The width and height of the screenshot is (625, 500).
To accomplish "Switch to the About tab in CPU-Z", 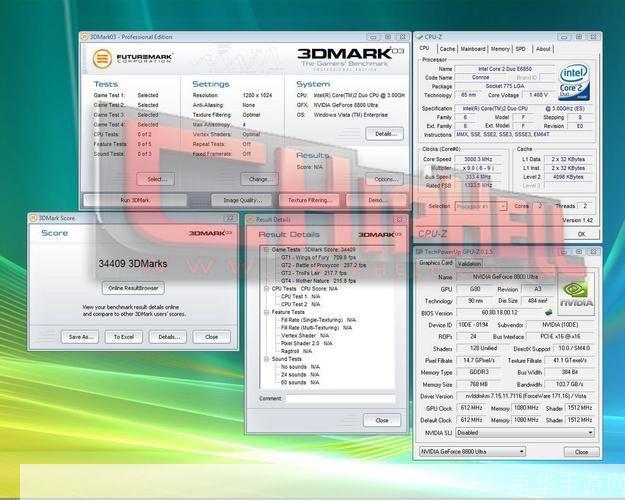I will click(x=543, y=49).
